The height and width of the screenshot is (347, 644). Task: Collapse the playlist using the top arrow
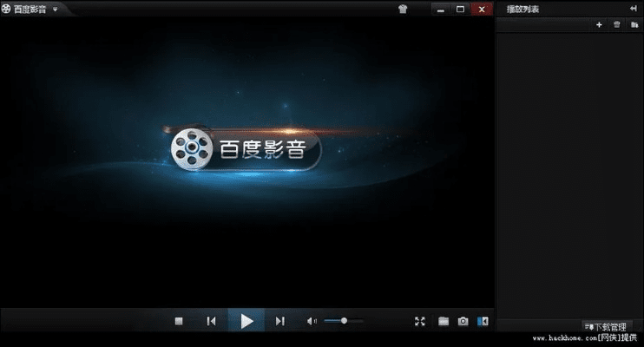pyautogui.click(x=634, y=9)
